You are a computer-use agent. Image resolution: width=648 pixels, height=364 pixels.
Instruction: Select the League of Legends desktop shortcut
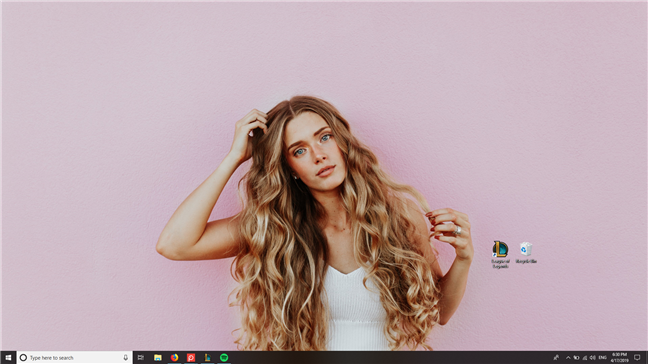point(500,255)
